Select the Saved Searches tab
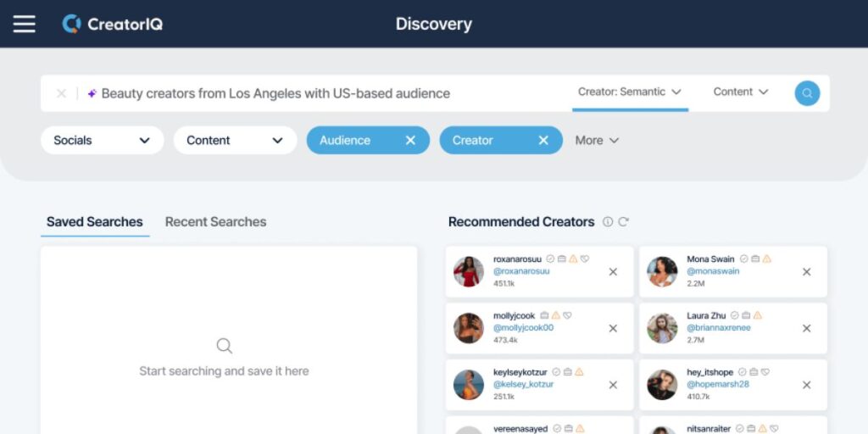The height and width of the screenshot is (434, 868). coord(94,222)
